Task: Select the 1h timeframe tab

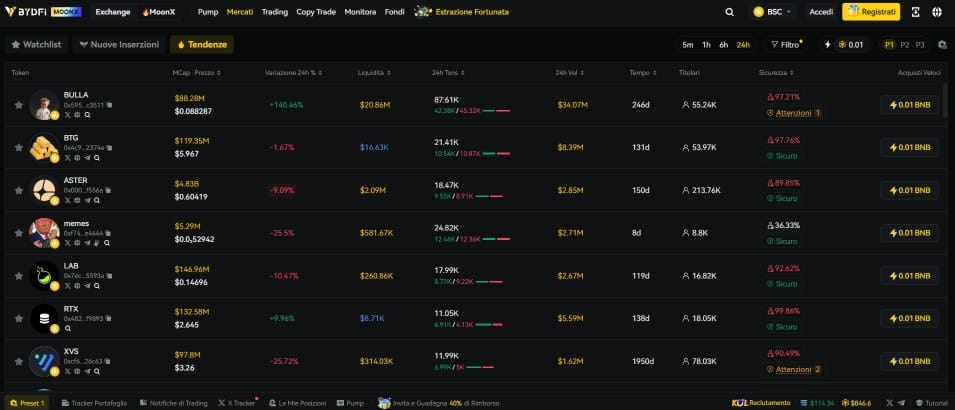Action: 706,45
